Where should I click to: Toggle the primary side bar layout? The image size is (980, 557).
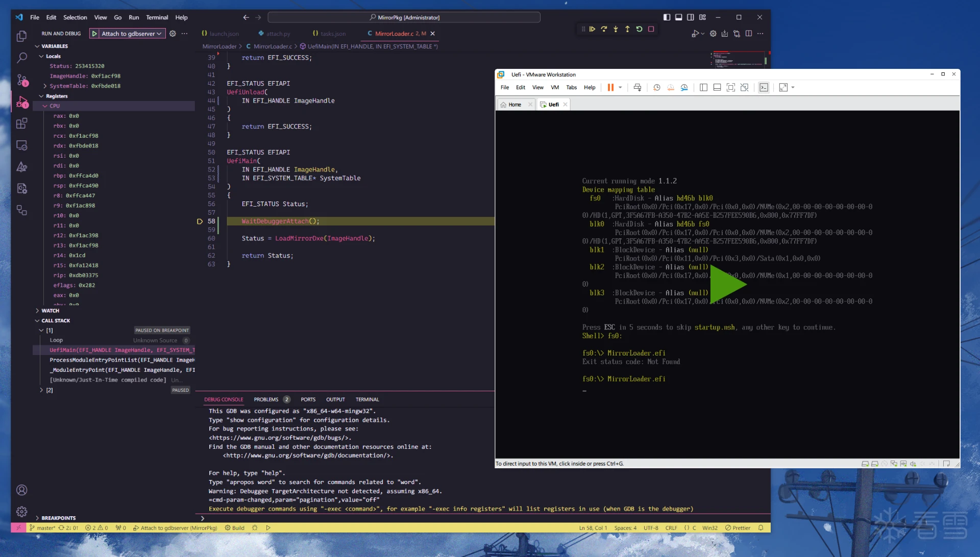667,17
